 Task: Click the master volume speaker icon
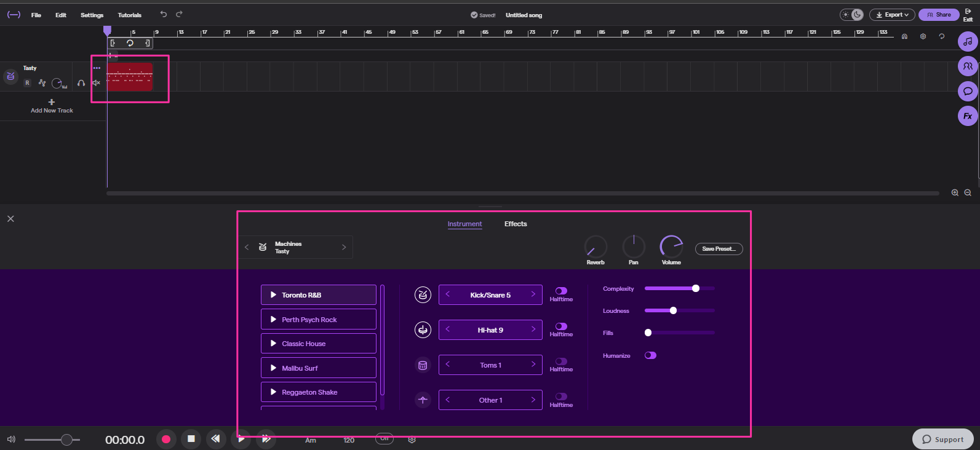coord(10,439)
